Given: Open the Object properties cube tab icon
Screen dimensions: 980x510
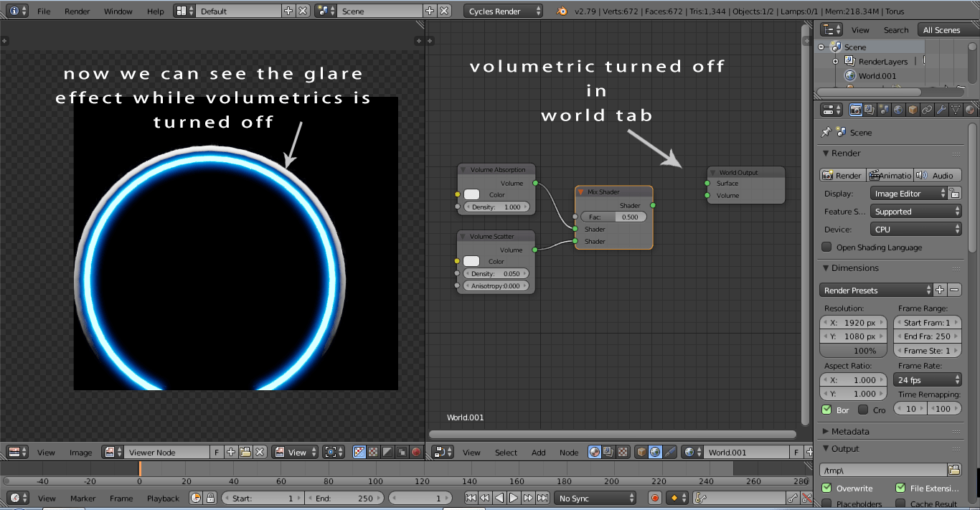Looking at the screenshot, I should click(x=911, y=109).
